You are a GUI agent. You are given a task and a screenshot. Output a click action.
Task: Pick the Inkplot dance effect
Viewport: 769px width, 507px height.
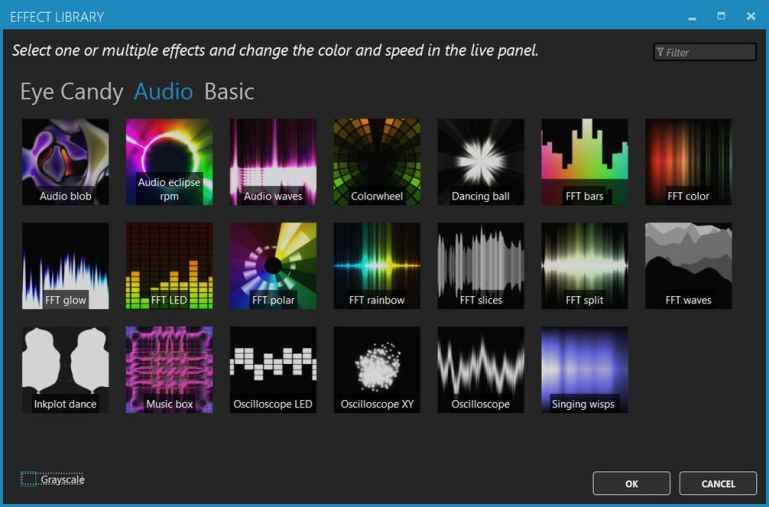point(65,369)
